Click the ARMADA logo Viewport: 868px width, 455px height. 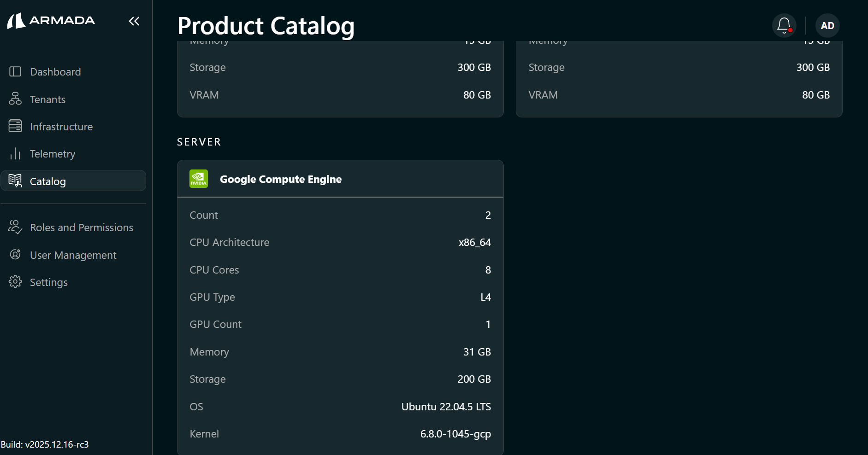click(51, 21)
